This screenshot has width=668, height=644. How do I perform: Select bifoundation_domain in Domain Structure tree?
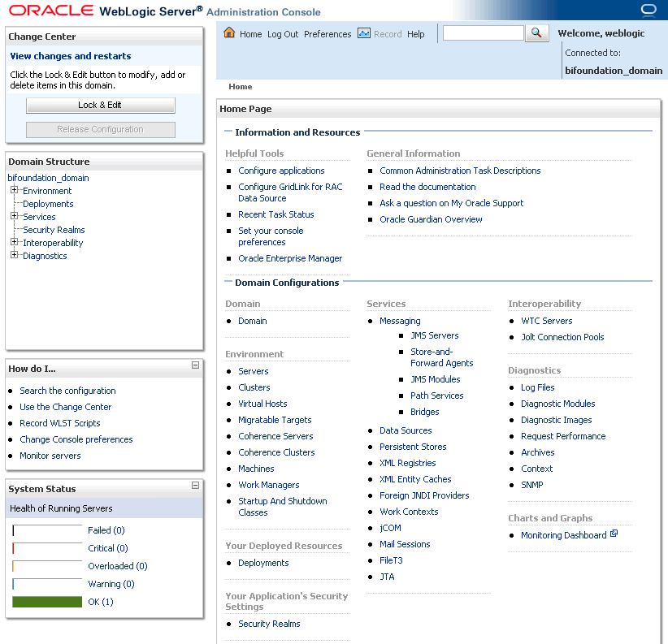coord(49,178)
